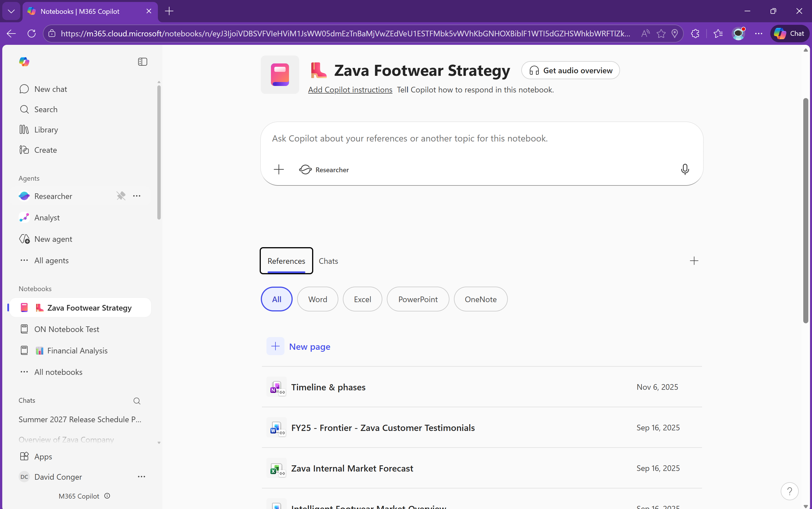Close the Notebooks M365 Copilot tab
This screenshot has height=509, width=812.
coord(149,11)
